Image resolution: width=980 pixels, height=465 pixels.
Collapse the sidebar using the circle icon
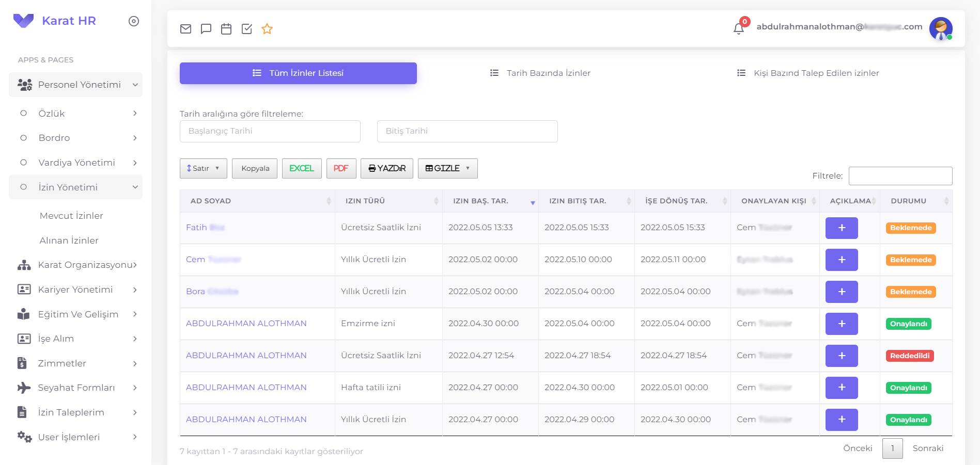click(x=133, y=21)
